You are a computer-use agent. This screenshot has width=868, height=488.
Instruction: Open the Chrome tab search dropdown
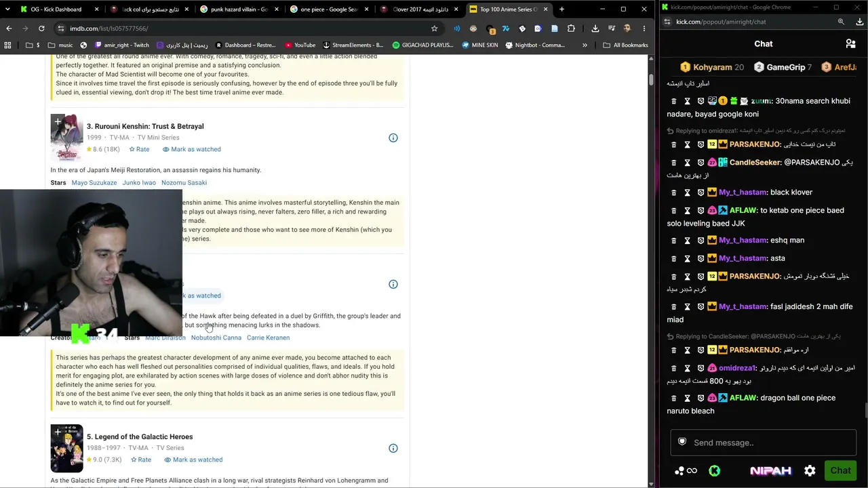(7, 9)
